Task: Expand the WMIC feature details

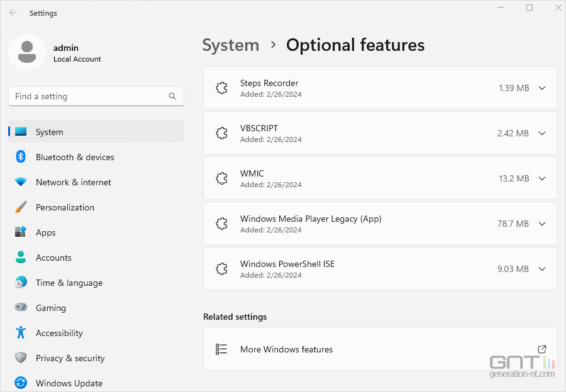Action: (542, 178)
